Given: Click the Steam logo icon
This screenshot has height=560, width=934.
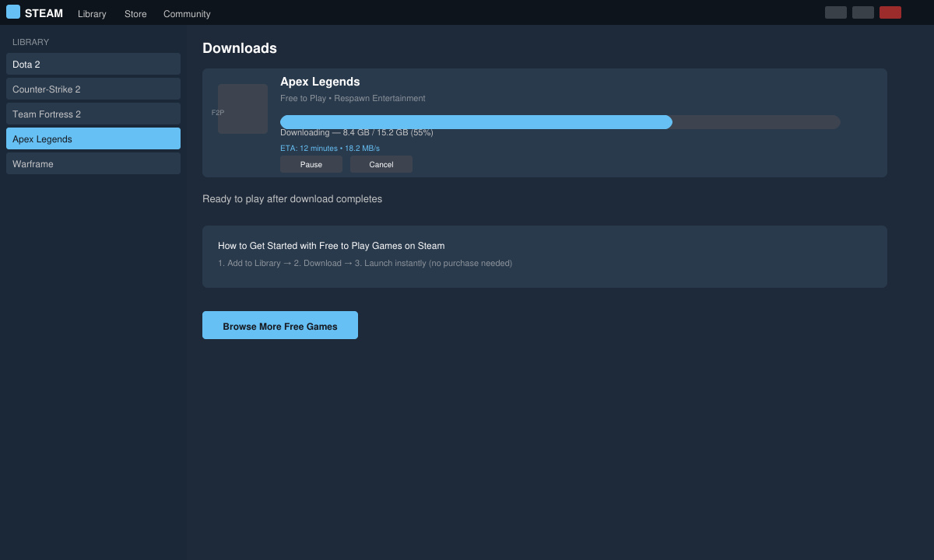Looking at the screenshot, I should pyautogui.click(x=13, y=12).
